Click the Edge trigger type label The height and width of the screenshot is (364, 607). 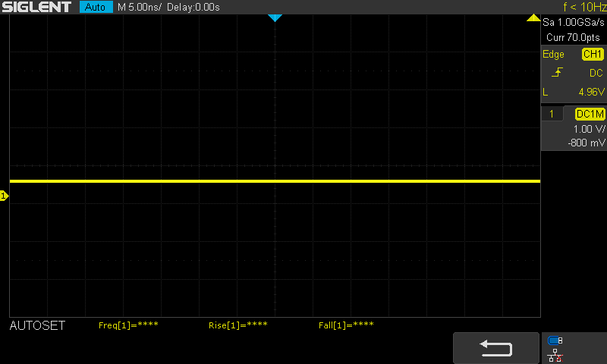[553, 54]
